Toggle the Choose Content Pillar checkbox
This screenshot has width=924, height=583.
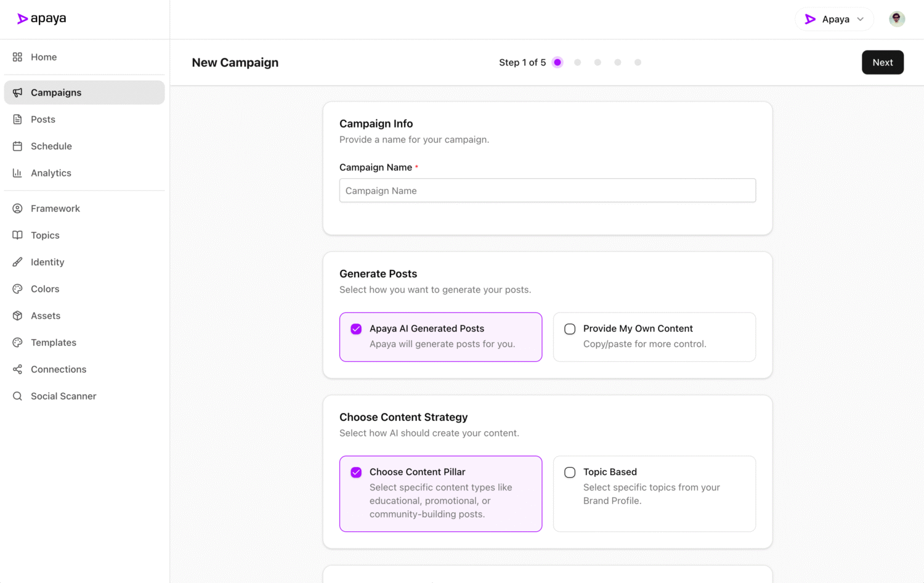(x=356, y=473)
